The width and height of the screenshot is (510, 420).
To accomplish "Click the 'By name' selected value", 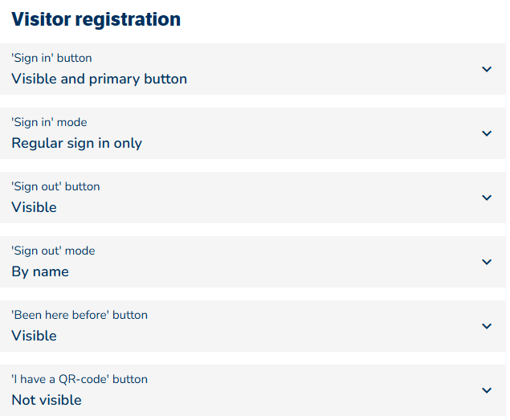I will [x=40, y=271].
